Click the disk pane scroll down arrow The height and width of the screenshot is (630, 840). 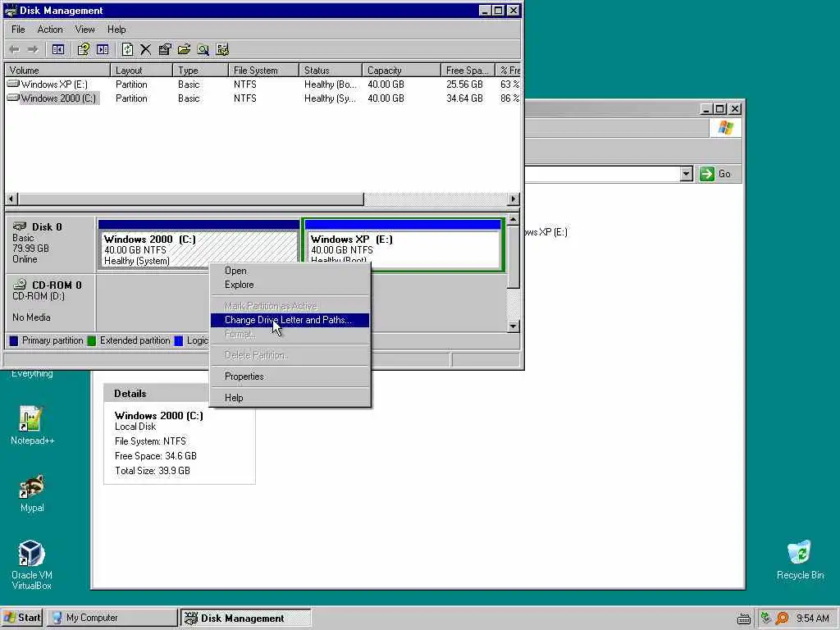coord(514,326)
